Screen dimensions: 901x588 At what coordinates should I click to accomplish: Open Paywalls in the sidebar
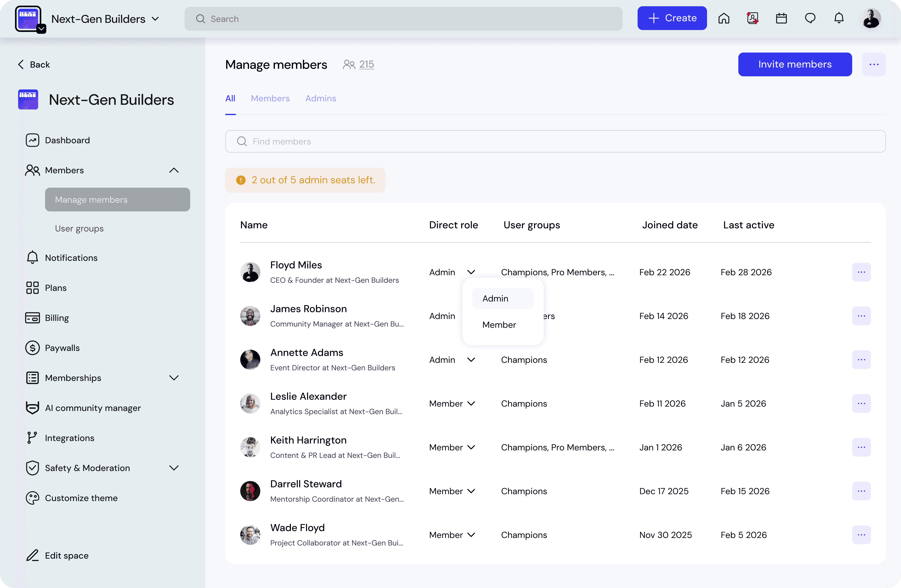62,348
